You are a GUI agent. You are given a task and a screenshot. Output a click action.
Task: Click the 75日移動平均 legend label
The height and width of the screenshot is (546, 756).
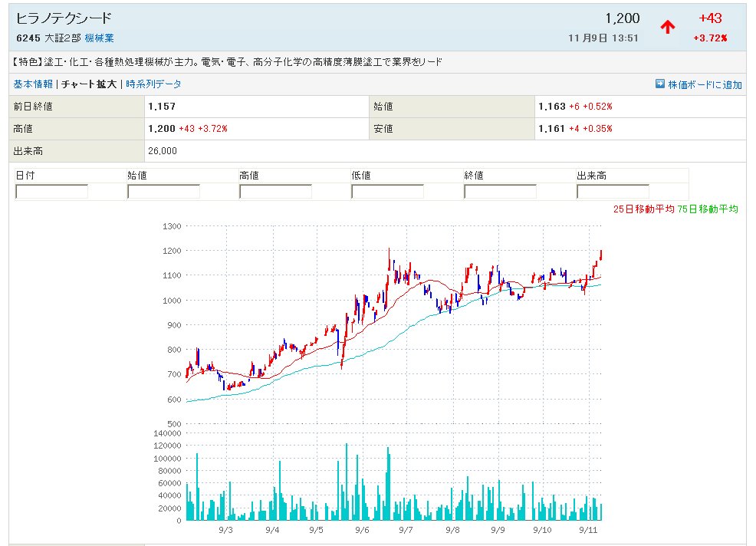click(707, 209)
